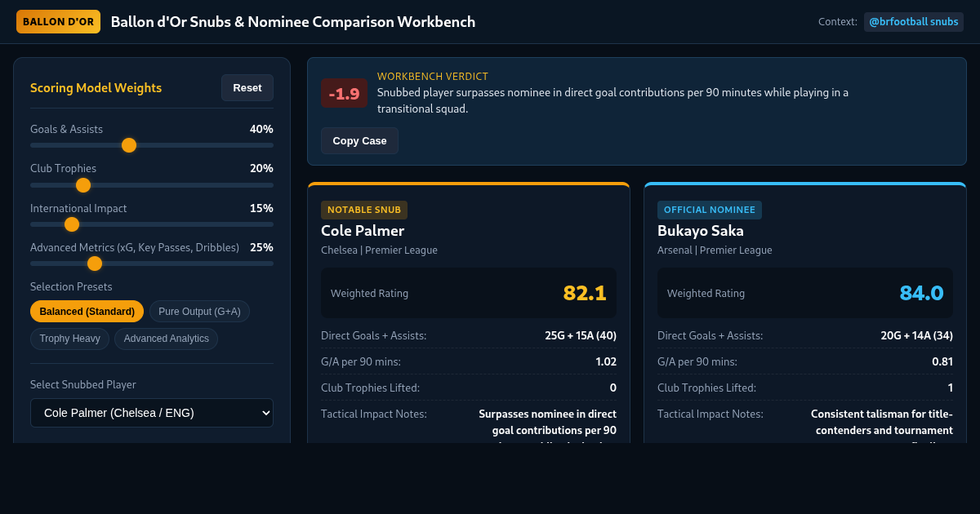Select the Balanced (Standard) preset
Image resolution: width=980 pixels, height=514 pixels.
pos(87,312)
